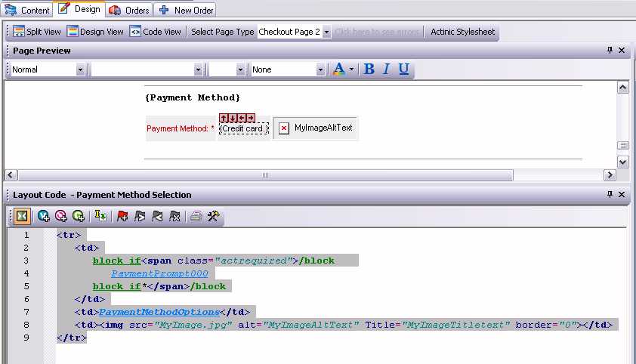Image resolution: width=636 pixels, height=364 pixels.
Task: Click the Insert Variable icon in the Layout Code toolbar
Action: coord(44,217)
